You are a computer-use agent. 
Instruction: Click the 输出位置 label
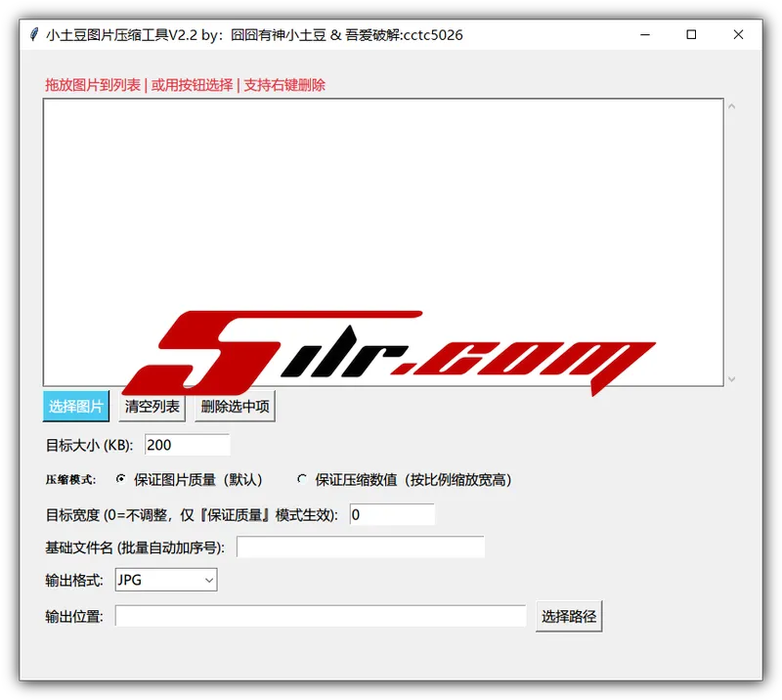pos(74,617)
